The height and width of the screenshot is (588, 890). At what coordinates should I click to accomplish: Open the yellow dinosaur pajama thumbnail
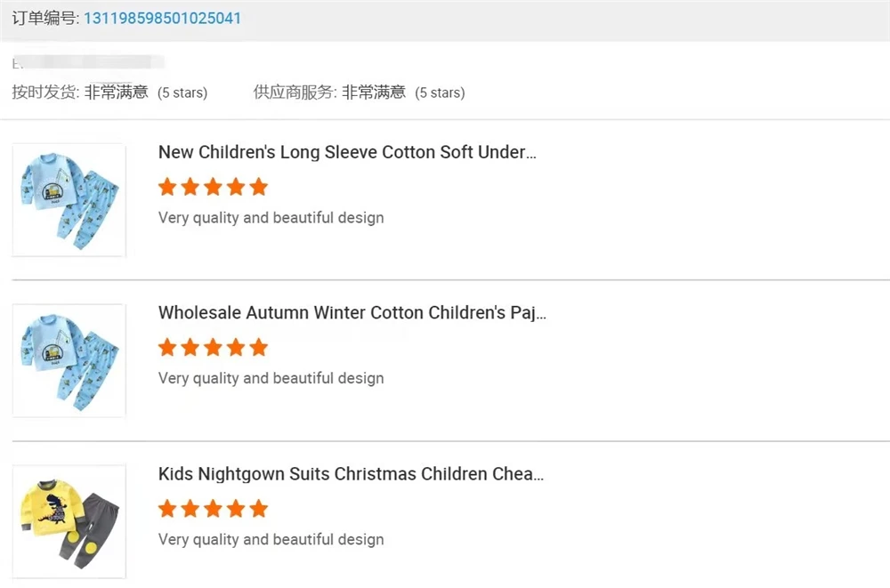pos(69,522)
